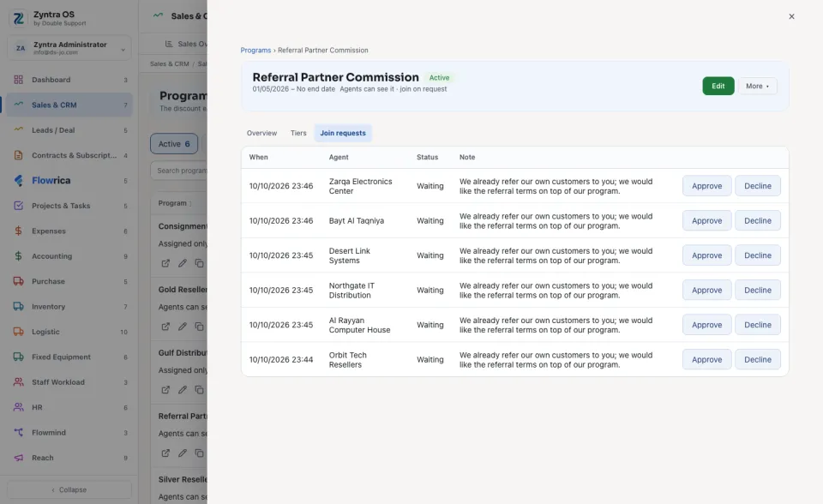Screen dimensions: 823x504
Task: Decline Orbit Tech Resellers request
Action: pyautogui.click(x=757, y=359)
